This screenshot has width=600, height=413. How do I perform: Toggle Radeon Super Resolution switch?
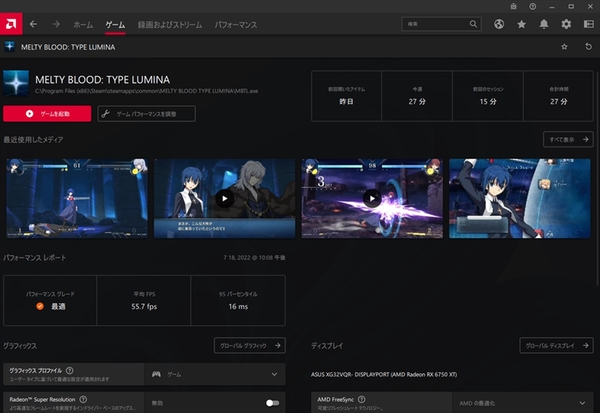(x=272, y=403)
